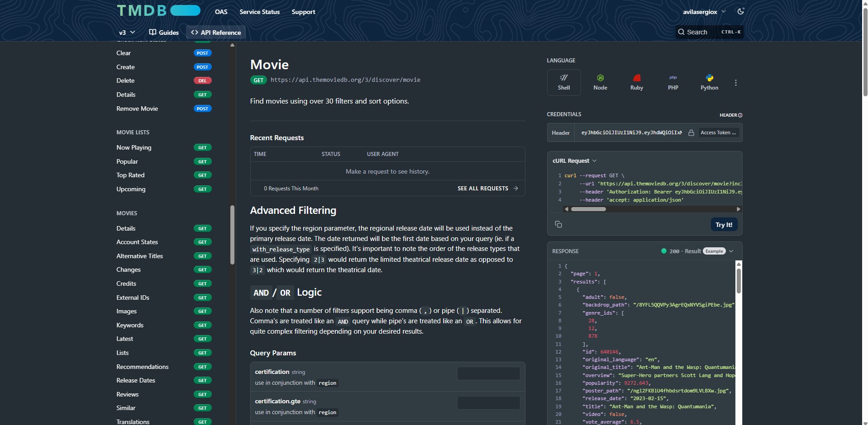Open the Release Dates endpoint

point(164,380)
